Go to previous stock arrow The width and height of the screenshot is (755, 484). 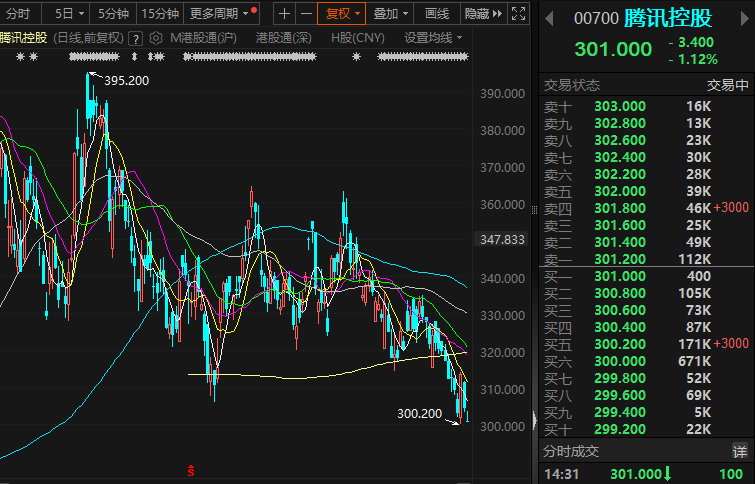549,19
